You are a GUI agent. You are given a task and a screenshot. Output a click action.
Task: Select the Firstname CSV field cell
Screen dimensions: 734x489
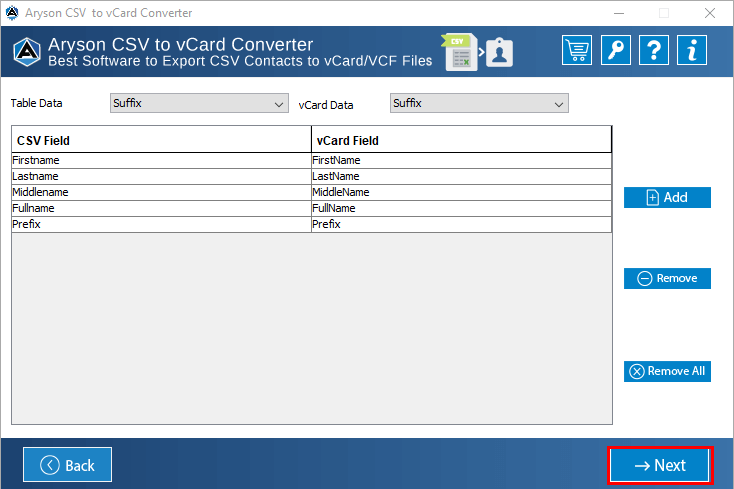tap(161, 161)
